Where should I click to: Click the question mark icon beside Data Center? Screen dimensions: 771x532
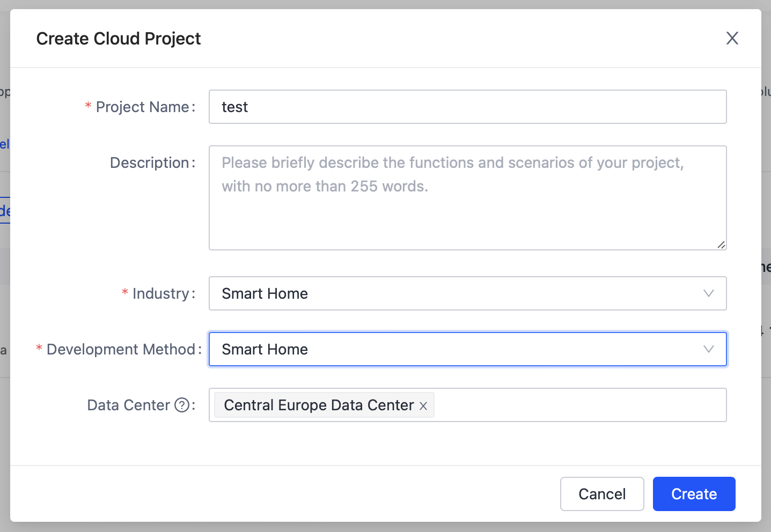(x=182, y=405)
